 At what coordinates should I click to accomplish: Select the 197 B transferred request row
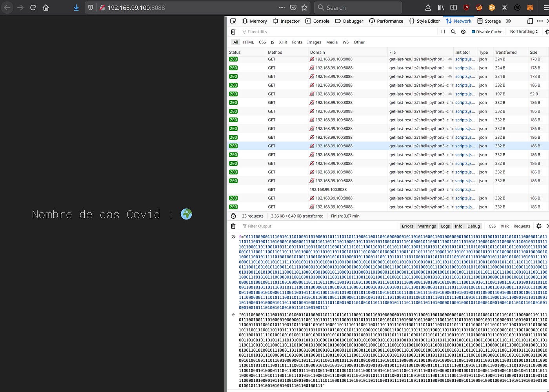(388, 94)
